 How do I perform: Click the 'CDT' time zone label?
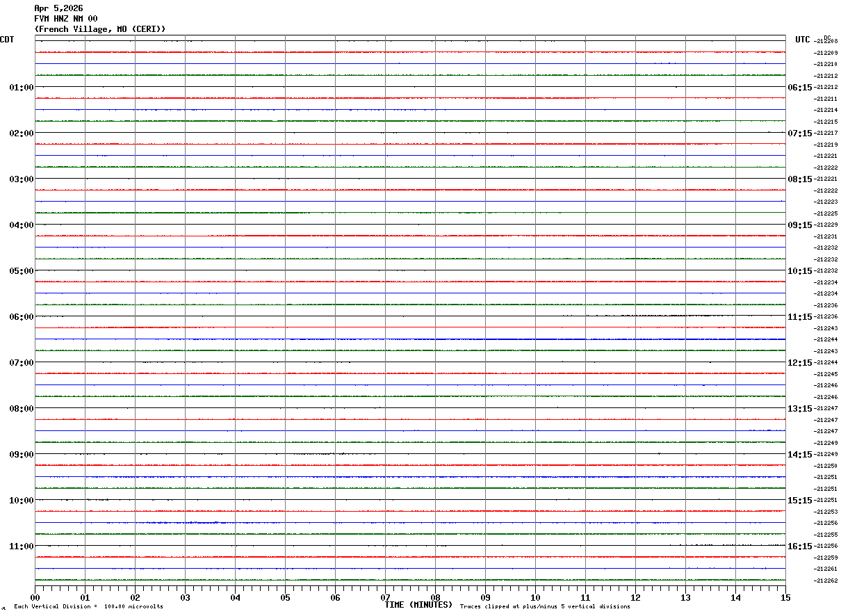point(7,40)
